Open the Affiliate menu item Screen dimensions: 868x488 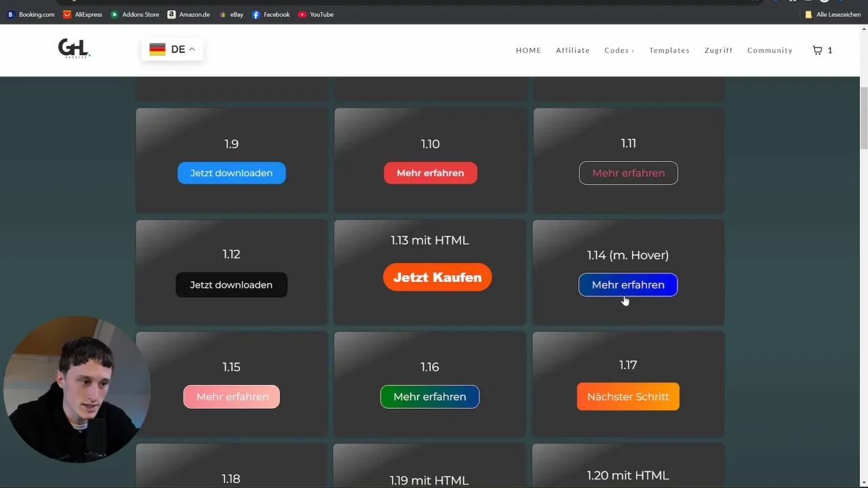pyautogui.click(x=573, y=50)
